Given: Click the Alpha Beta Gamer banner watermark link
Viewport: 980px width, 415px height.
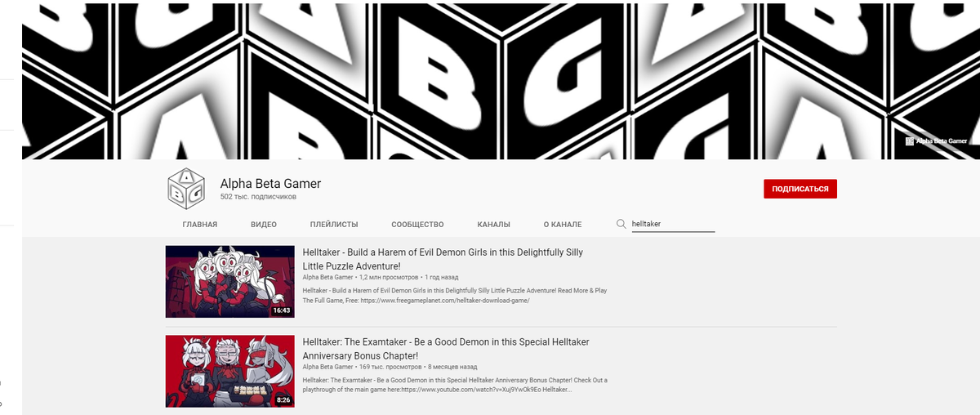Looking at the screenshot, I should coord(936,141).
